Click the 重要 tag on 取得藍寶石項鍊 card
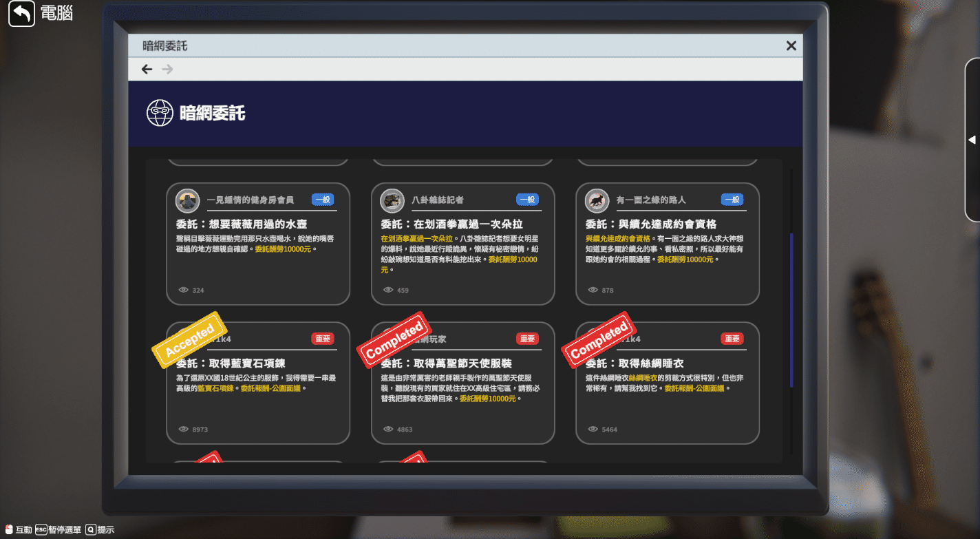Image resolution: width=980 pixels, height=539 pixels. click(x=323, y=339)
